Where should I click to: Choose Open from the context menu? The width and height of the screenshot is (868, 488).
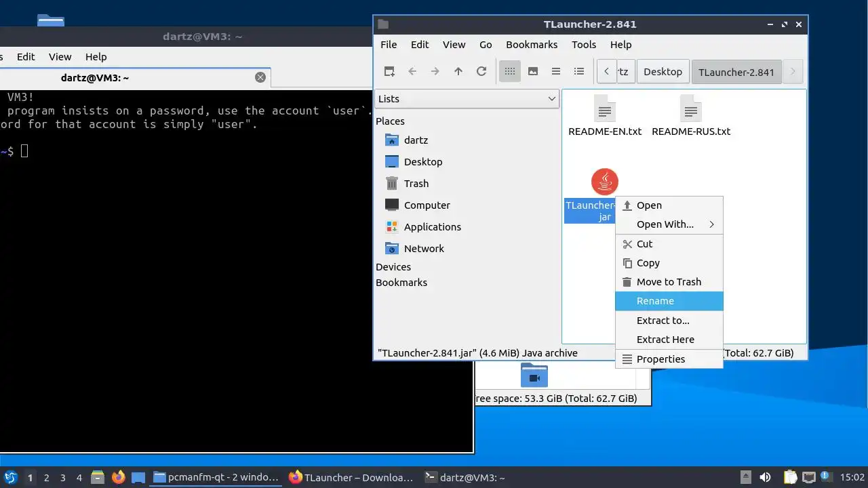[669, 205]
